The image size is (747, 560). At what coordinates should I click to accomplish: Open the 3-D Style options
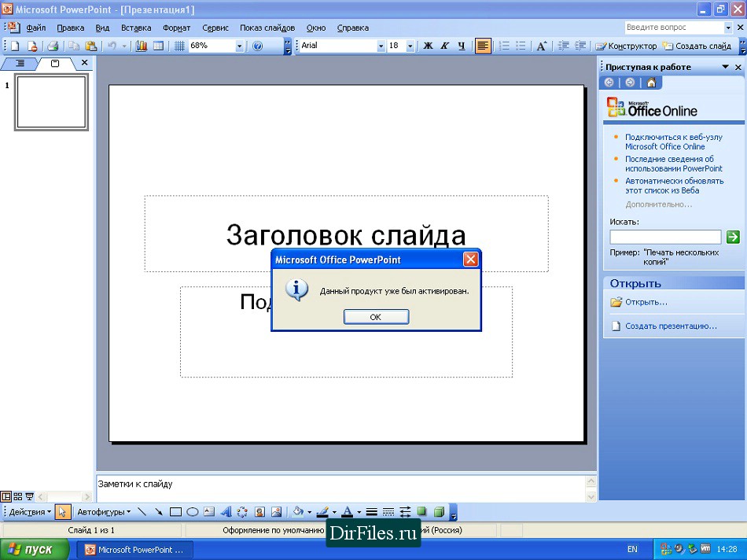tap(440, 512)
